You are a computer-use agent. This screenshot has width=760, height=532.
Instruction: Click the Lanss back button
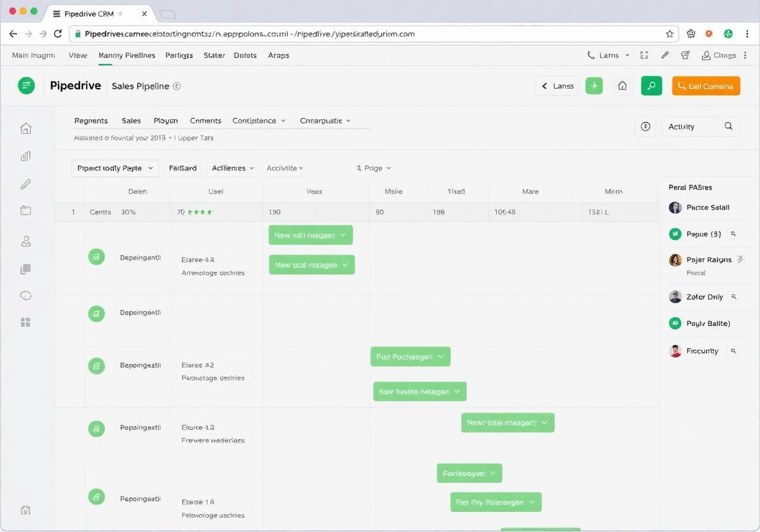[x=557, y=86]
